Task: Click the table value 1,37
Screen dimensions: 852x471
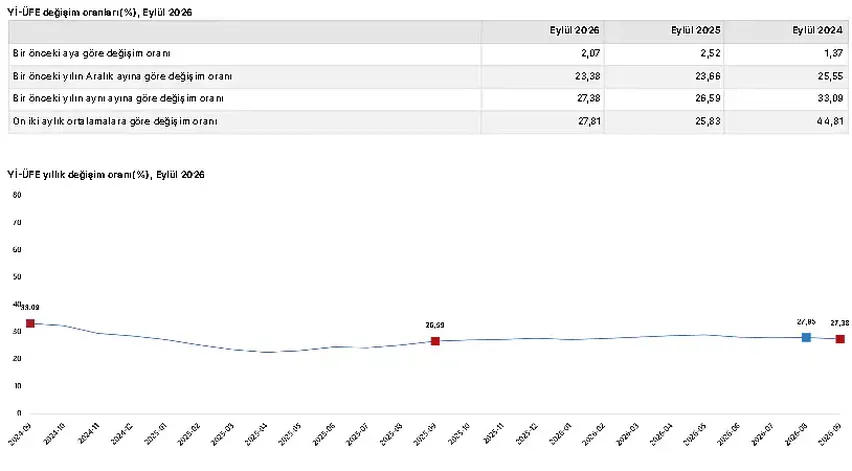Action: pos(832,53)
